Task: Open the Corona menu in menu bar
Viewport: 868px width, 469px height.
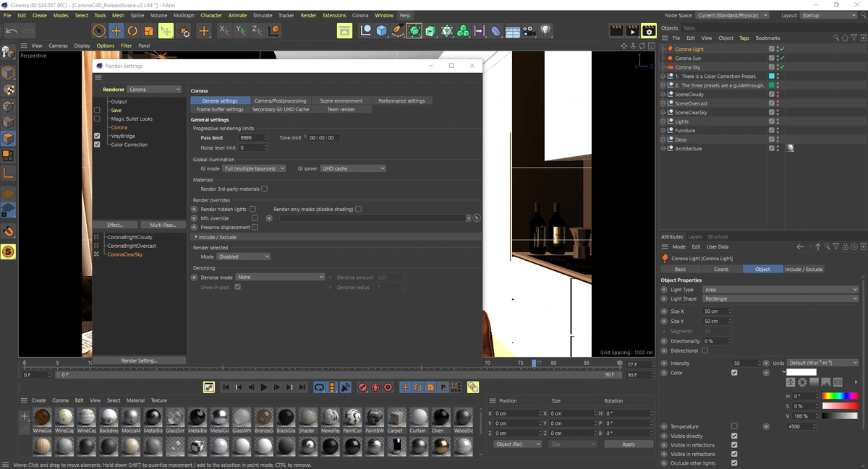Action: 360,15
